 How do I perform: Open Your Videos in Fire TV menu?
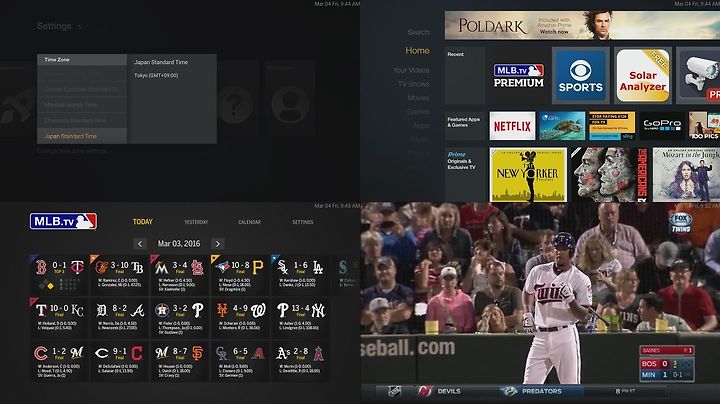pos(411,70)
